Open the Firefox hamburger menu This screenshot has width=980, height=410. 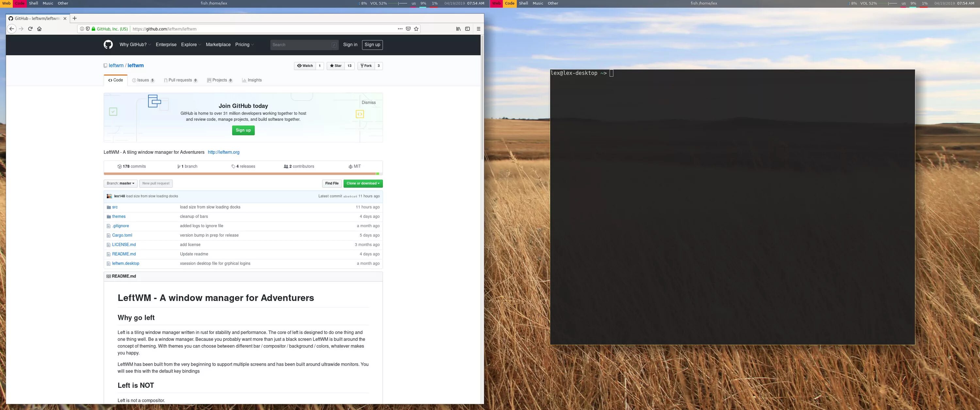479,29
